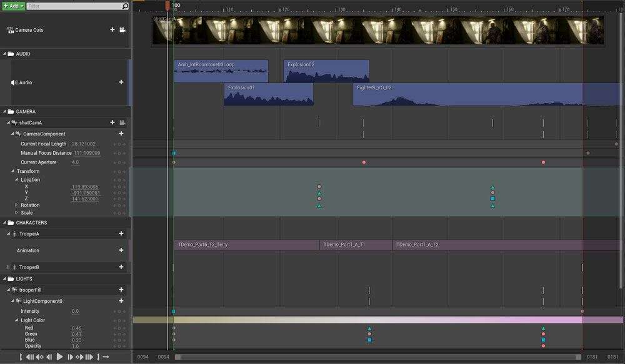Click the LIGHTS folder icon
Image resolution: width=625 pixels, height=364 pixels.
[x=11, y=278]
